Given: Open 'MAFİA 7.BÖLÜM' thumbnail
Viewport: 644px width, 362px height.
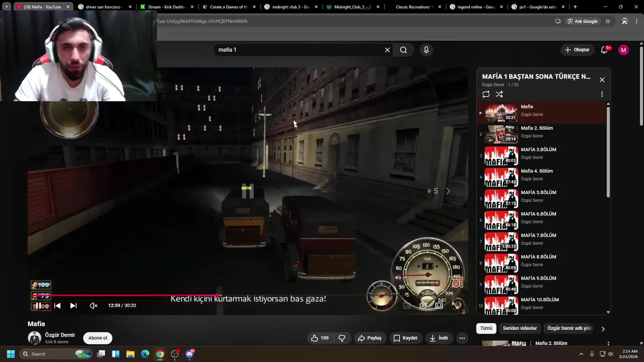Looking at the screenshot, I should point(501,241).
